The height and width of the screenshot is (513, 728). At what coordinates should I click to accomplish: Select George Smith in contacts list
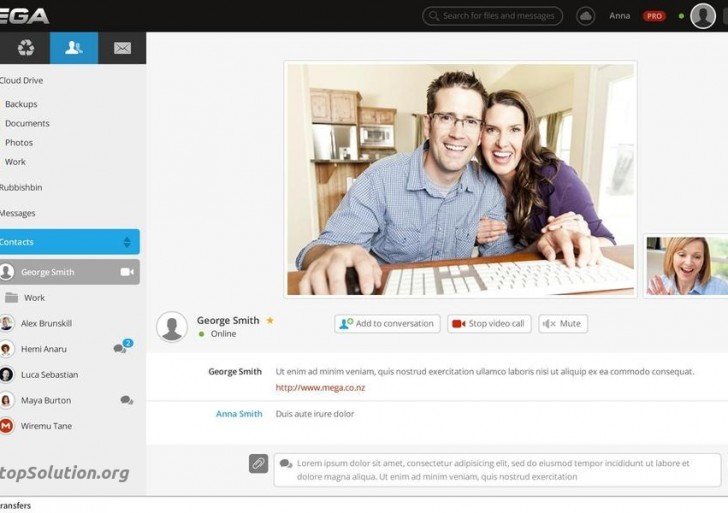[x=70, y=272]
